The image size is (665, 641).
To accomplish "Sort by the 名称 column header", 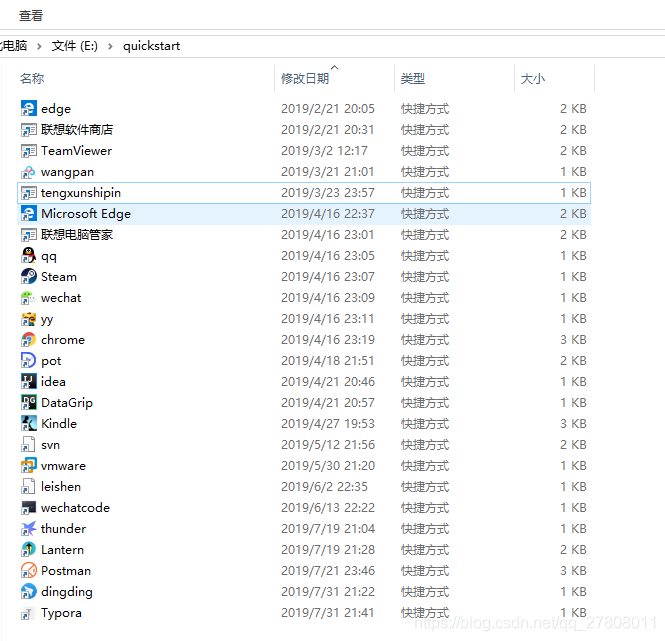I will pos(32,78).
